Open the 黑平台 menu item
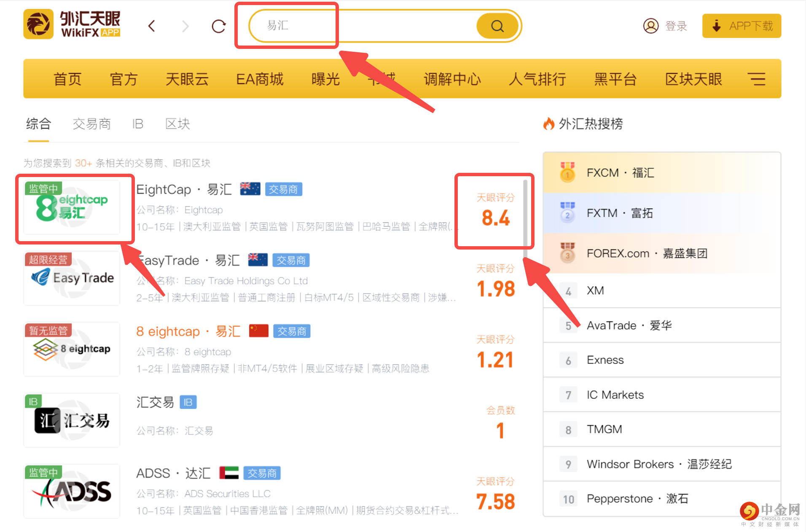The image size is (806, 532). (x=615, y=79)
